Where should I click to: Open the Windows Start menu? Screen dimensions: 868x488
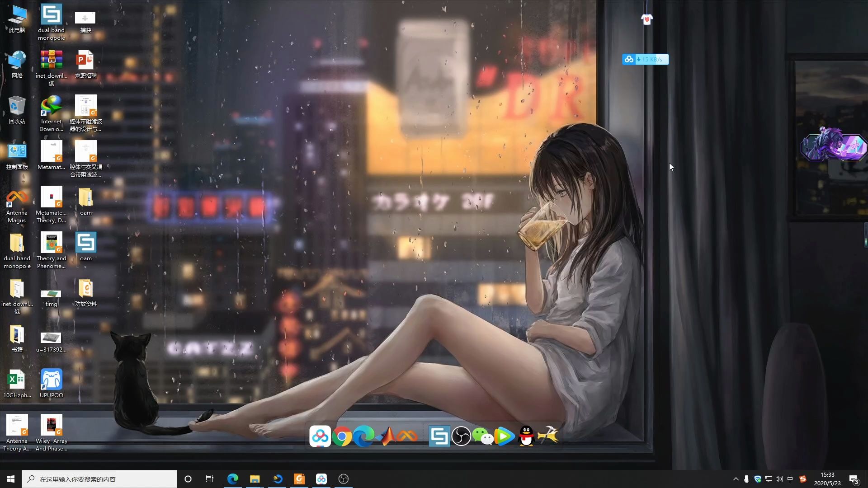(x=11, y=479)
